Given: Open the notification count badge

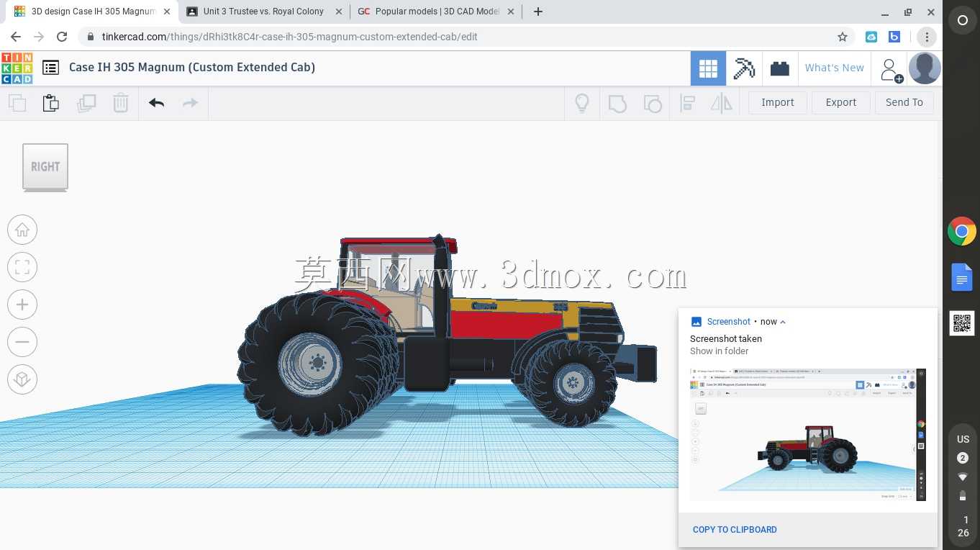Looking at the screenshot, I should (963, 458).
